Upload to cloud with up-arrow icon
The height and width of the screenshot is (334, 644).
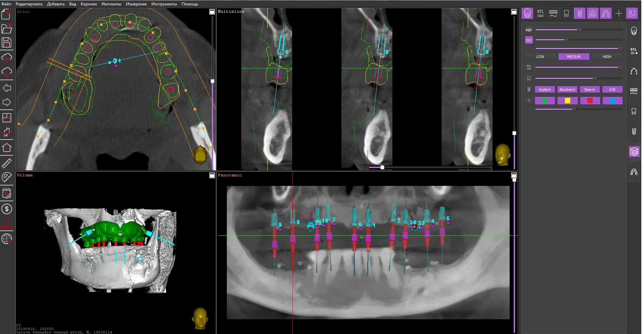[7, 58]
